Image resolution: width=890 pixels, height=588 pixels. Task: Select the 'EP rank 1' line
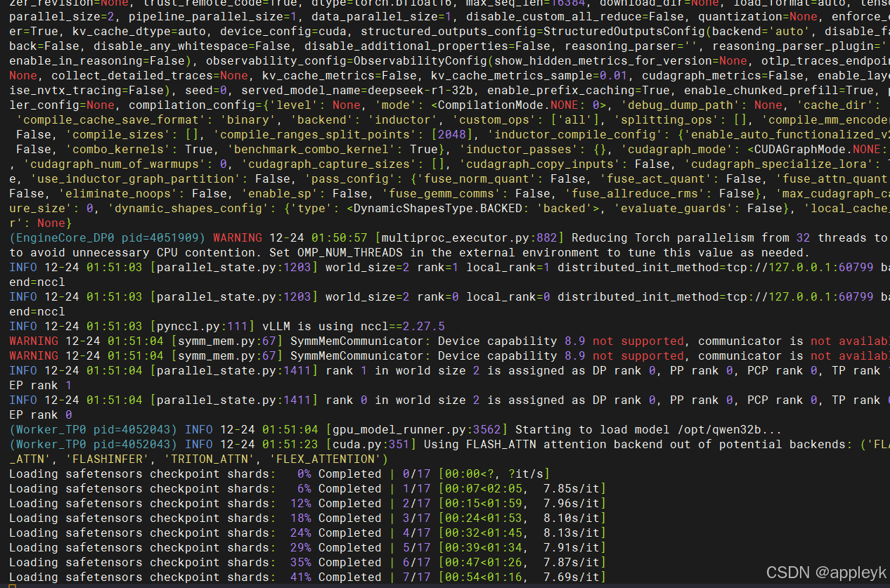pos(40,385)
